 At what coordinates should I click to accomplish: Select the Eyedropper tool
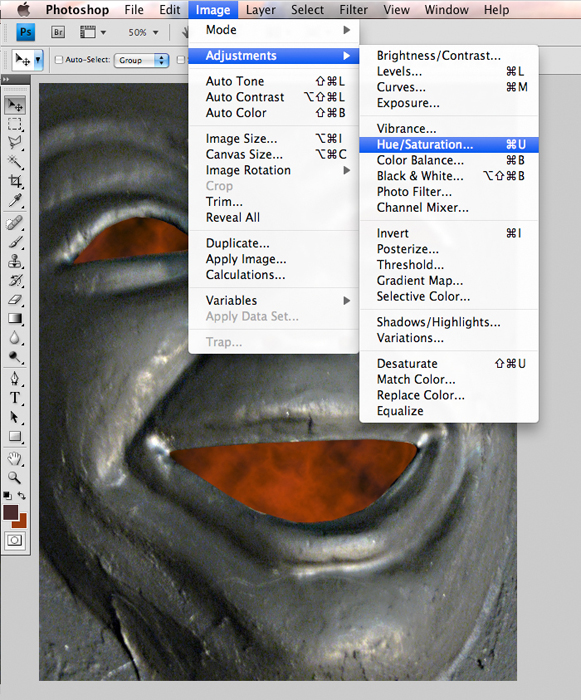pos(15,200)
